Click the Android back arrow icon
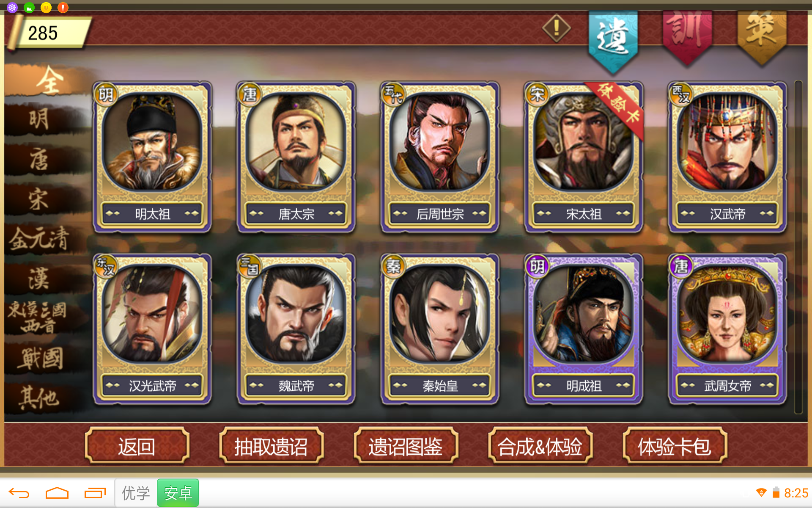Screen dimensions: 812x508 (x=19, y=493)
